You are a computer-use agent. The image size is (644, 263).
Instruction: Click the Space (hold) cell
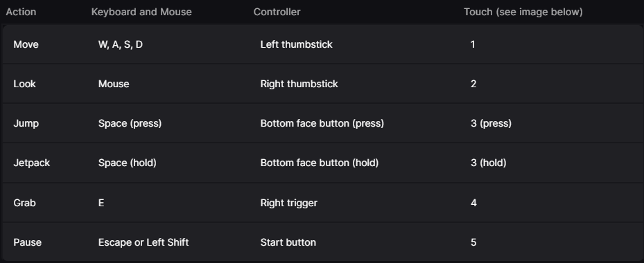[x=128, y=163]
